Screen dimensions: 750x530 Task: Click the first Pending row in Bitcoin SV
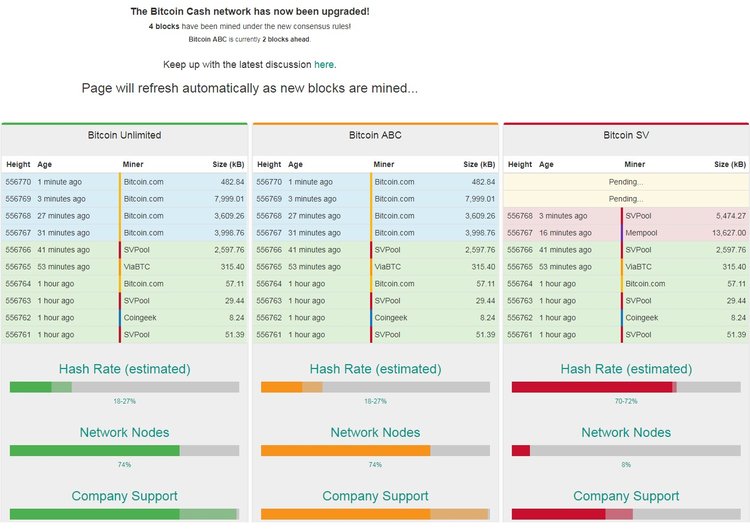click(626, 182)
